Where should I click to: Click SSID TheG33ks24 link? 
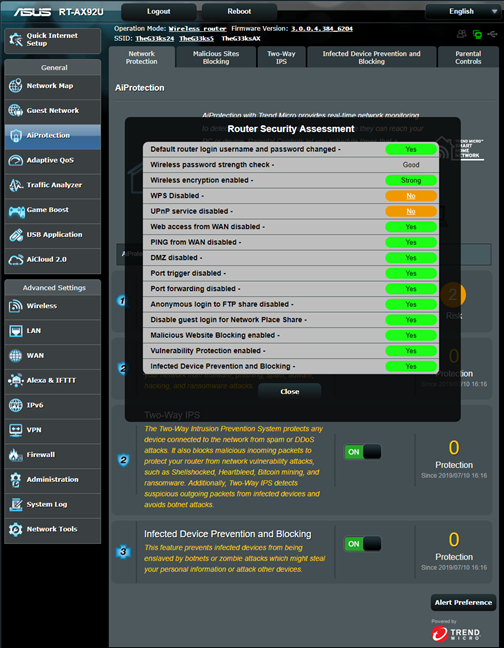155,39
